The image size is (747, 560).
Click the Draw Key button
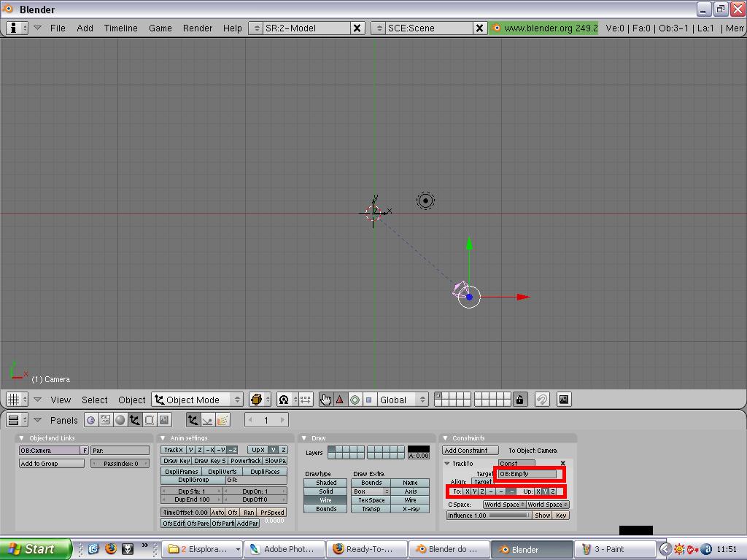click(177, 461)
